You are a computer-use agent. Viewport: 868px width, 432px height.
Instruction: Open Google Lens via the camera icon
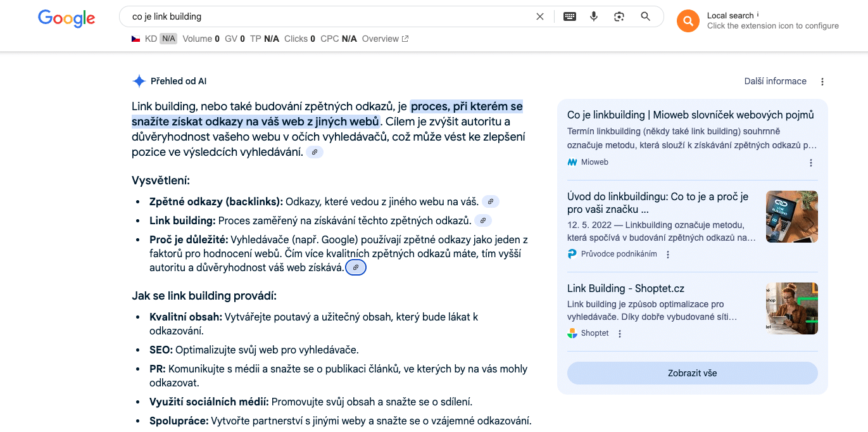(619, 16)
